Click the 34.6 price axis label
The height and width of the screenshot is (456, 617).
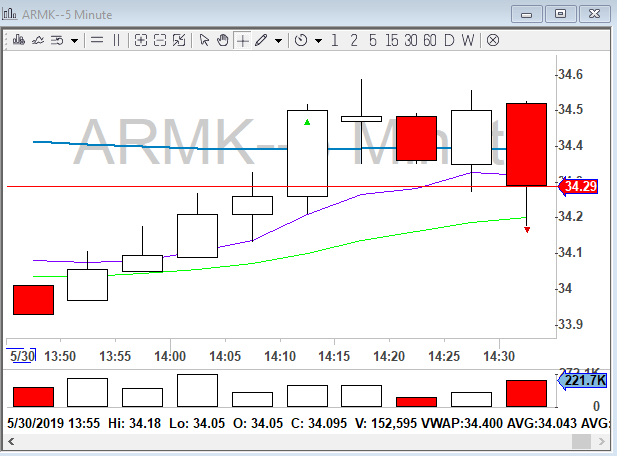click(571, 74)
